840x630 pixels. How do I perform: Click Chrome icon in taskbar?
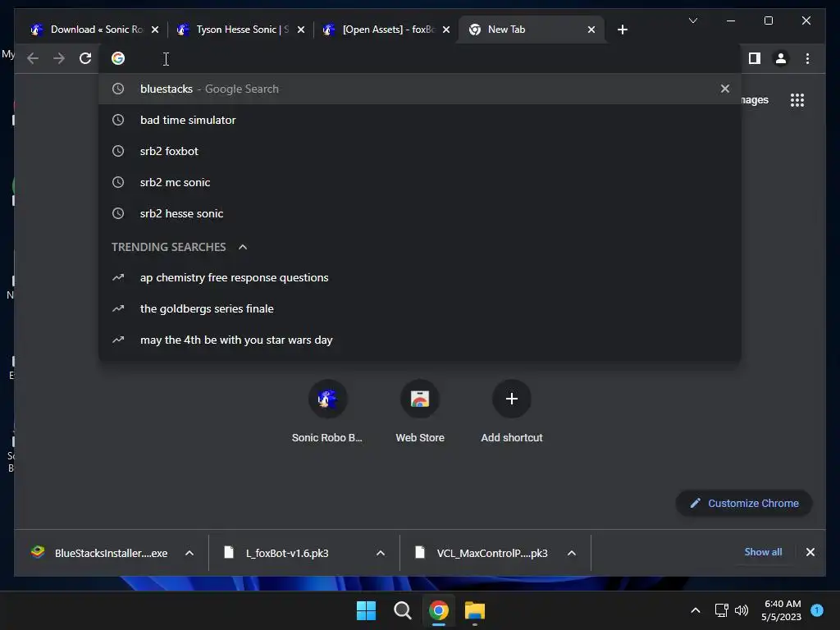point(438,610)
